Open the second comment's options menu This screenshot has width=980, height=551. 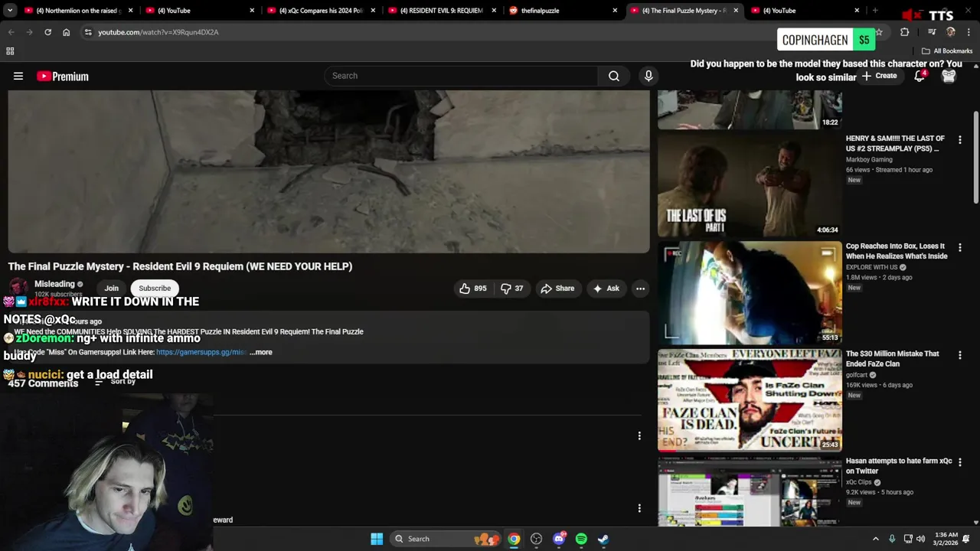click(x=639, y=508)
